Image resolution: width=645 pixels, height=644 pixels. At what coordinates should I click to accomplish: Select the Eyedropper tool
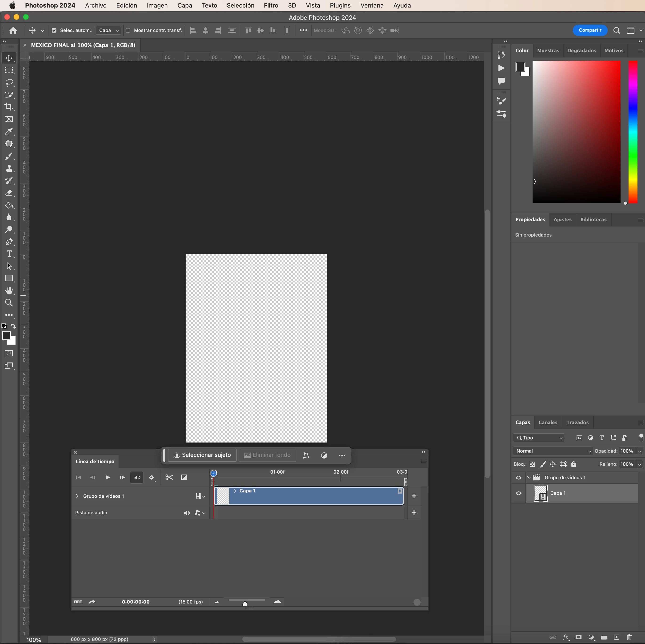tap(9, 132)
